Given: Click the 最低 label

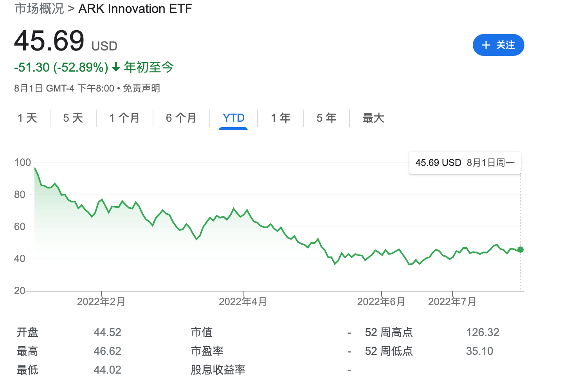Looking at the screenshot, I should click(x=27, y=370).
